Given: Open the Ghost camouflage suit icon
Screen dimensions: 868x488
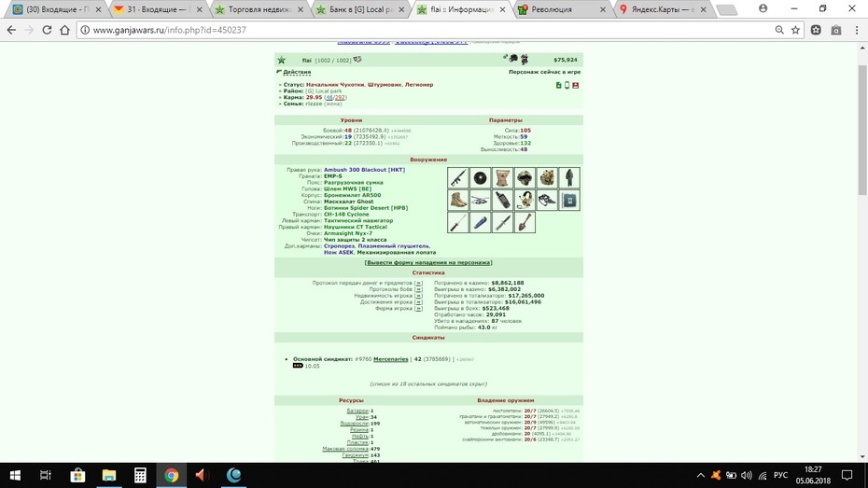Looking at the screenshot, I should tap(568, 178).
